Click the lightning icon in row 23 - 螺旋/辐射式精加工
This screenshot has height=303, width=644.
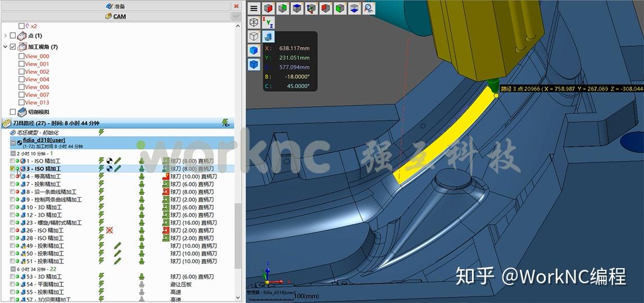click(102, 223)
